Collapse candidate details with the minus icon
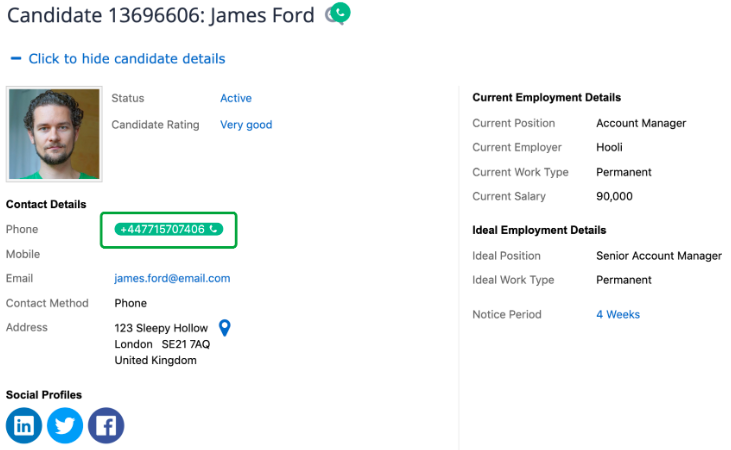The image size is (731, 450). coord(16,58)
